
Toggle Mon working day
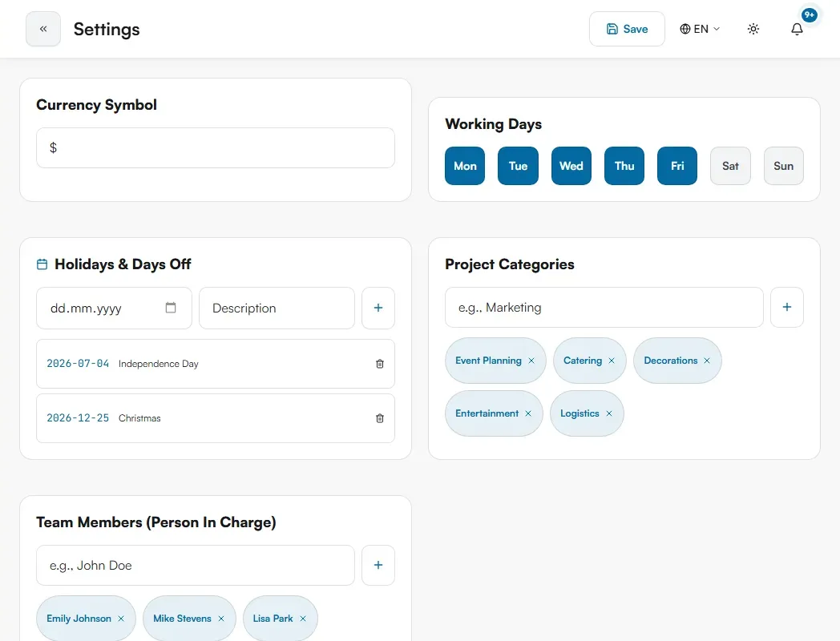(465, 166)
